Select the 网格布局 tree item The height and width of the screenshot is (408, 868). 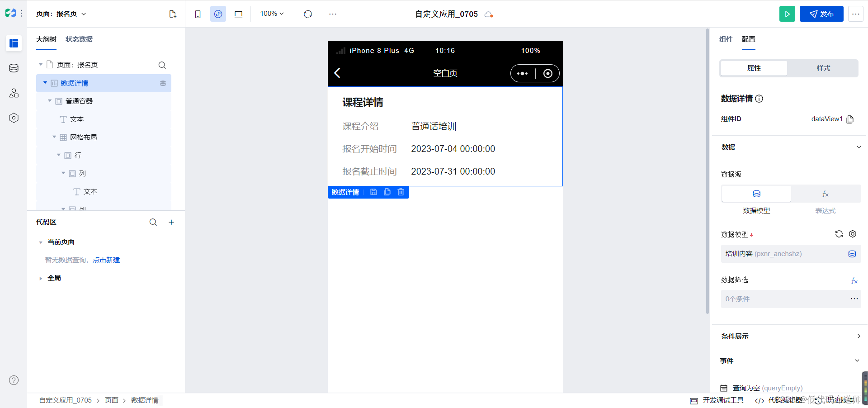coord(84,138)
